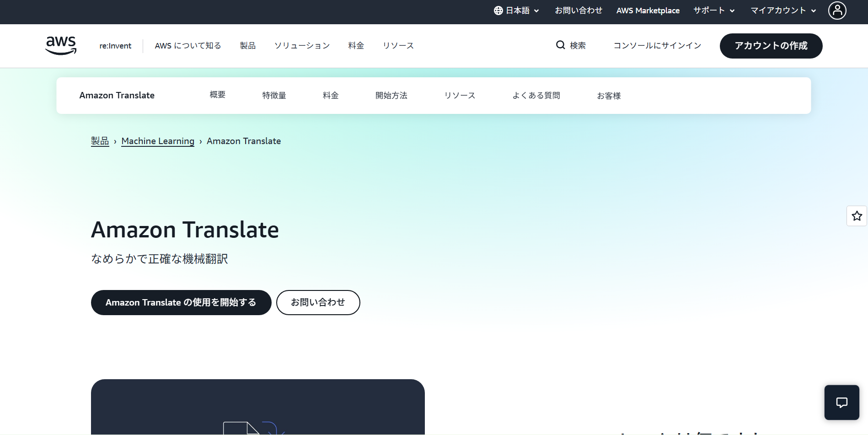The width and height of the screenshot is (868, 435).
Task: Sign in via コンソールにサインイン link
Action: [657, 45]
